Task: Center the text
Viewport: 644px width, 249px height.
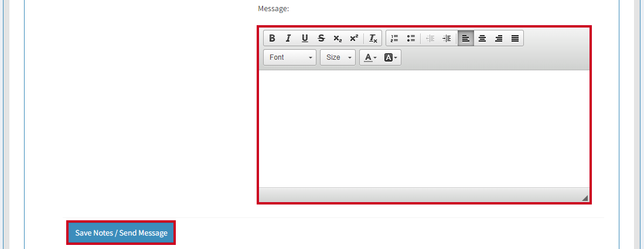Action: coord(482,38)
